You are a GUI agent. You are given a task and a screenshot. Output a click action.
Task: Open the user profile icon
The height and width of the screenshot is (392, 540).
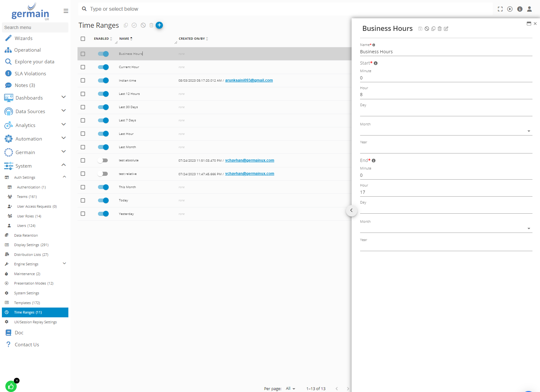pos(529,9)
